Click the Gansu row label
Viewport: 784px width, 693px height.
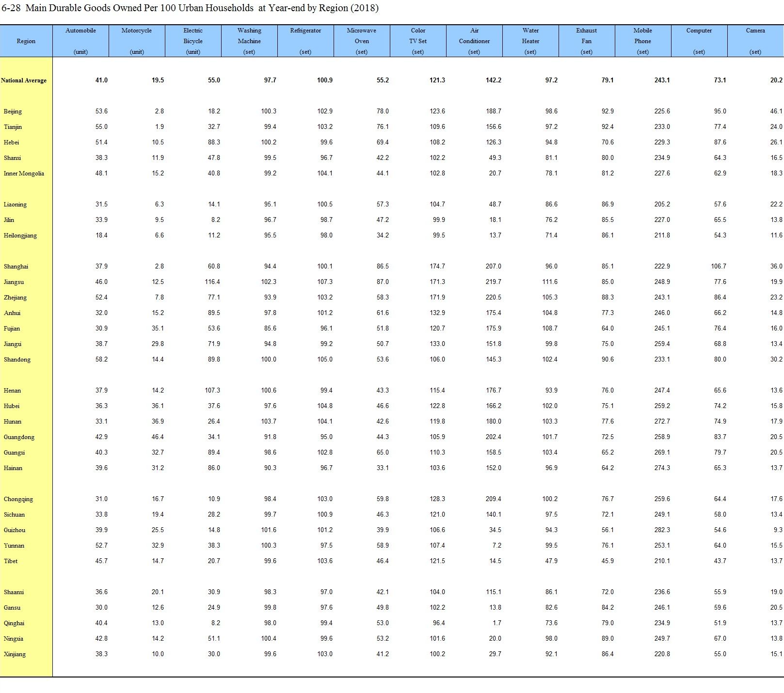[12, 608]
